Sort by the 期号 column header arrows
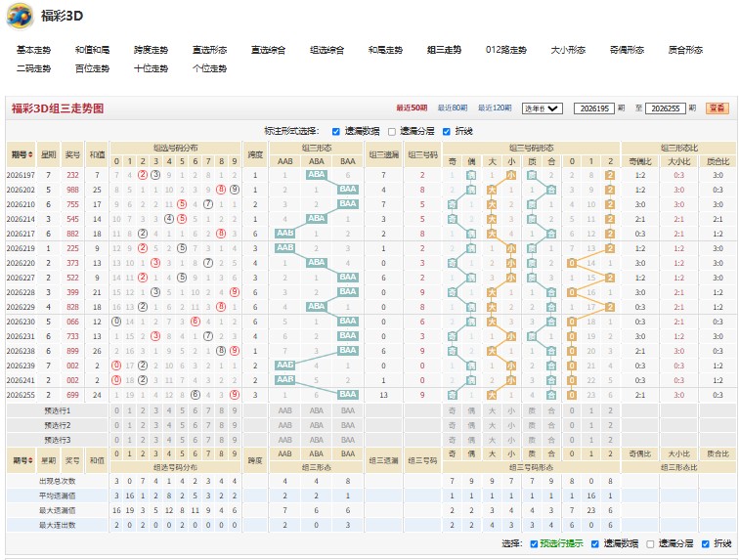The height and width of the screenshot is (560, 739). (31, 154)
